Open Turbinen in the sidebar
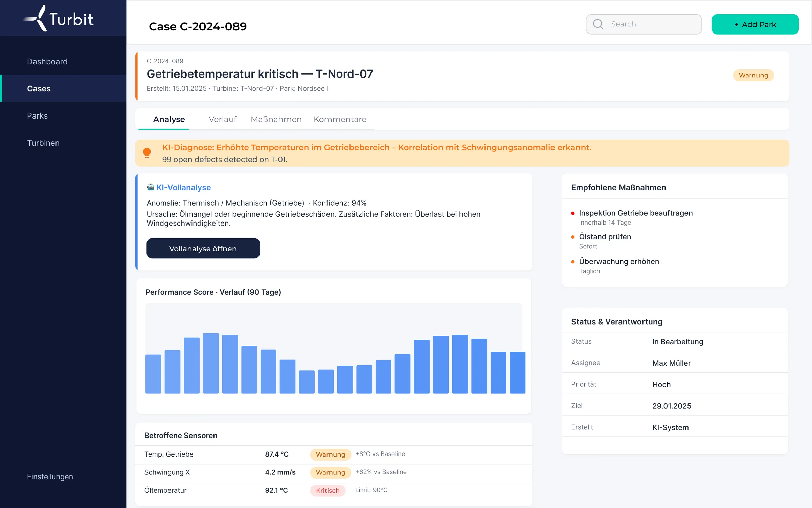 click(x=43, y=143)
